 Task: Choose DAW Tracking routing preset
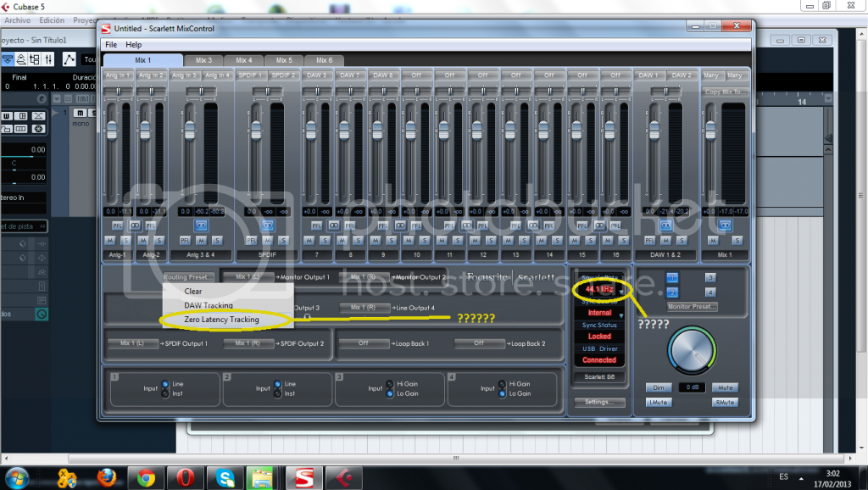[x=209, y=305]
